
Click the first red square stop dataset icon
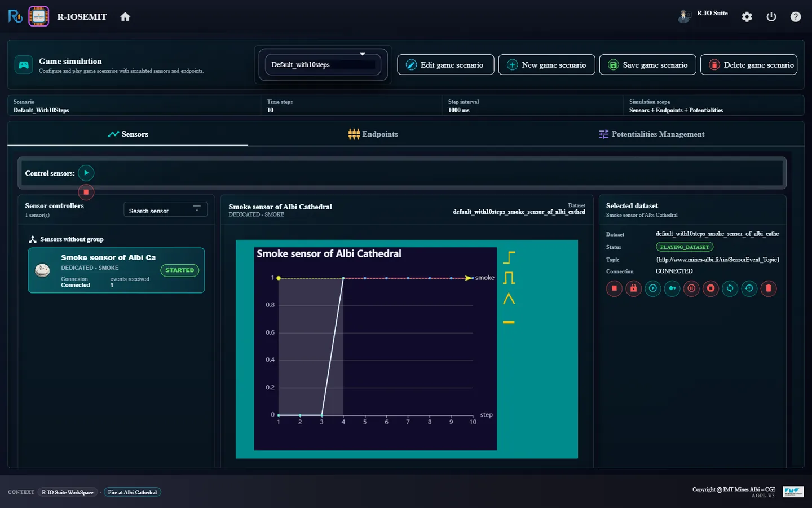point(614,288)
